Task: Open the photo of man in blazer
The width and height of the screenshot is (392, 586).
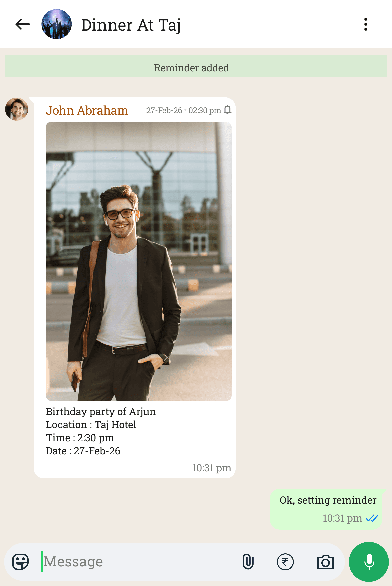Action: click(x=139, y=261)
